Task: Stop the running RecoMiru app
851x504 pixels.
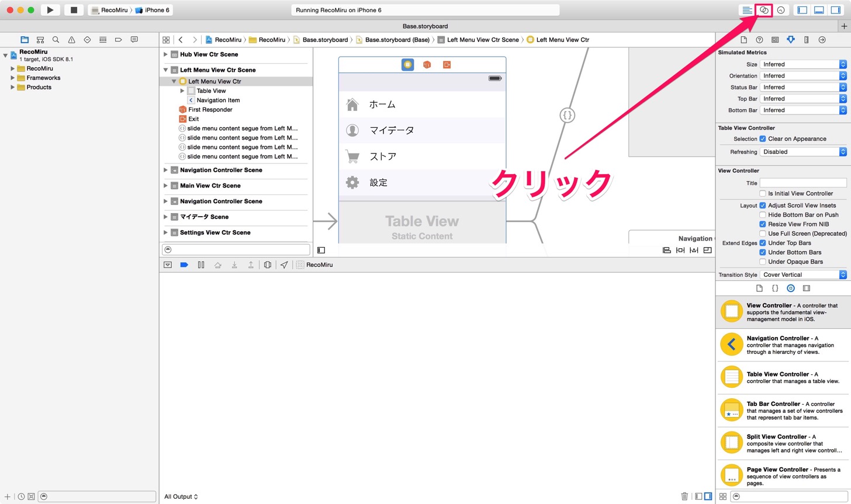Action: coord(74,10)
